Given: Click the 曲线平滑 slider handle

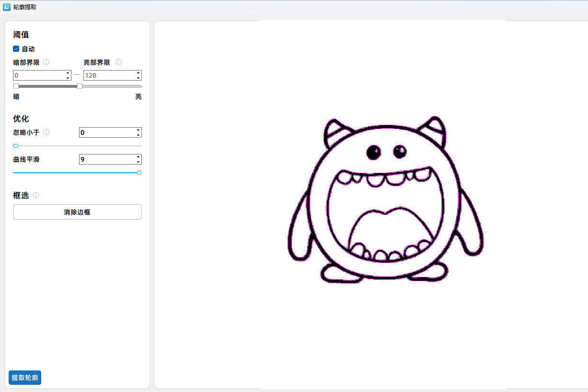Looking at the screenshot, I should 139,173.
